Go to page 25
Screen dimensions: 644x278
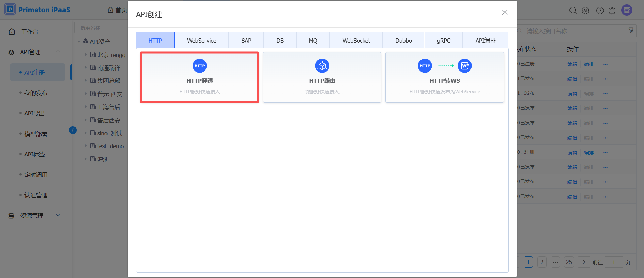[x=569, y=262]
